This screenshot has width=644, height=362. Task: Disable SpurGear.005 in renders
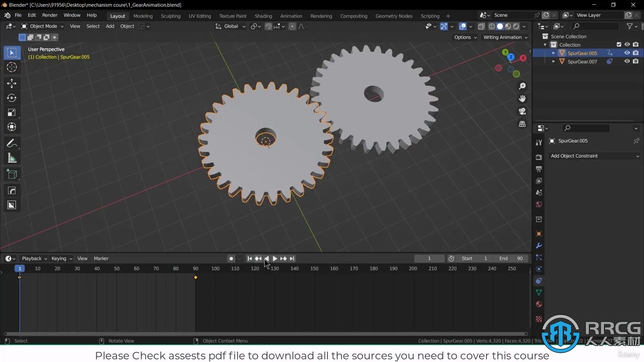(x=635, y=53)
